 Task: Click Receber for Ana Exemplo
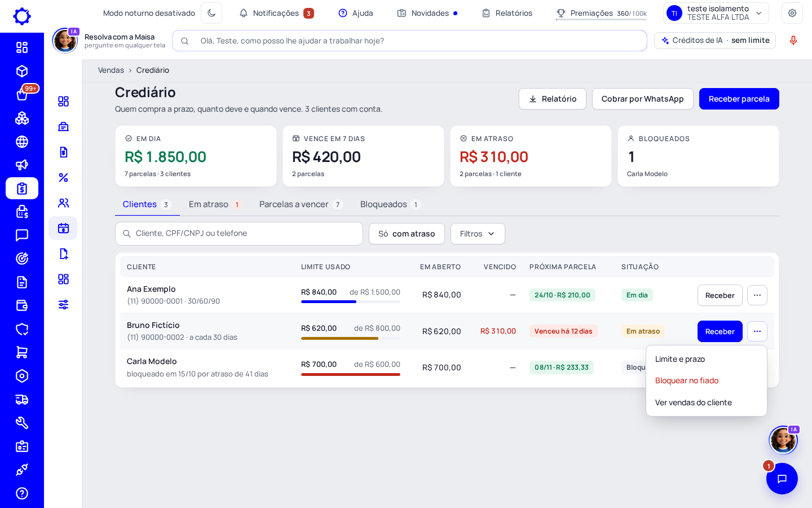(x=720, y=295)
